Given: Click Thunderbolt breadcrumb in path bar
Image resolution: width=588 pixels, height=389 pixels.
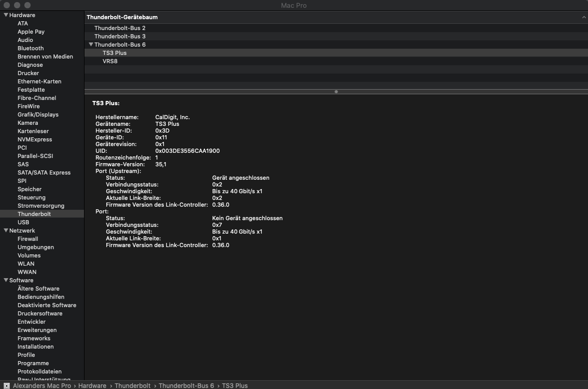Looking at the screenshot, I should coord(132,385).
